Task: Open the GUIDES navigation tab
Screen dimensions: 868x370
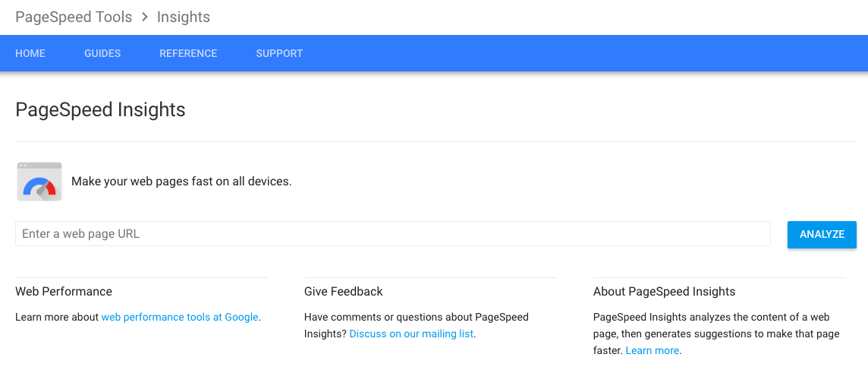Action: [102, 53]
